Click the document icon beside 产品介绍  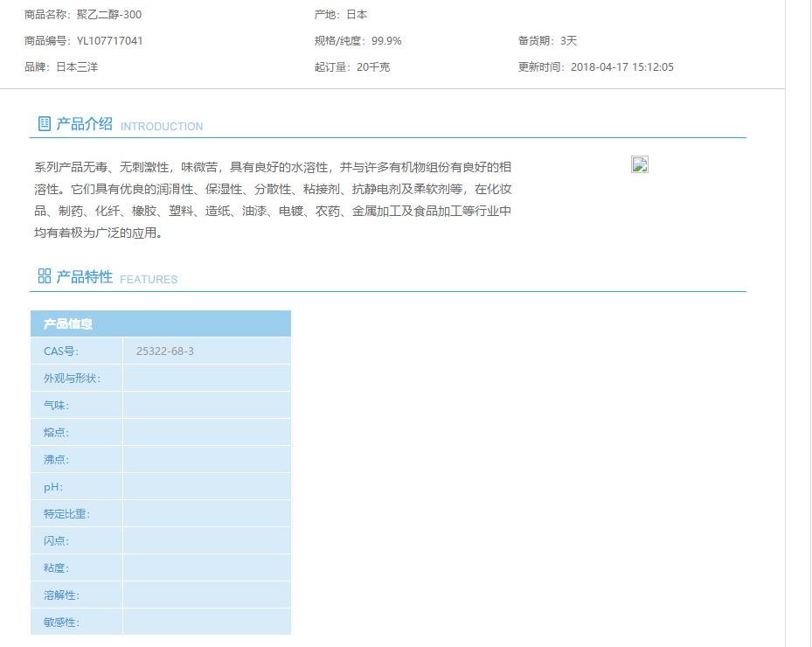pos(44,123)
